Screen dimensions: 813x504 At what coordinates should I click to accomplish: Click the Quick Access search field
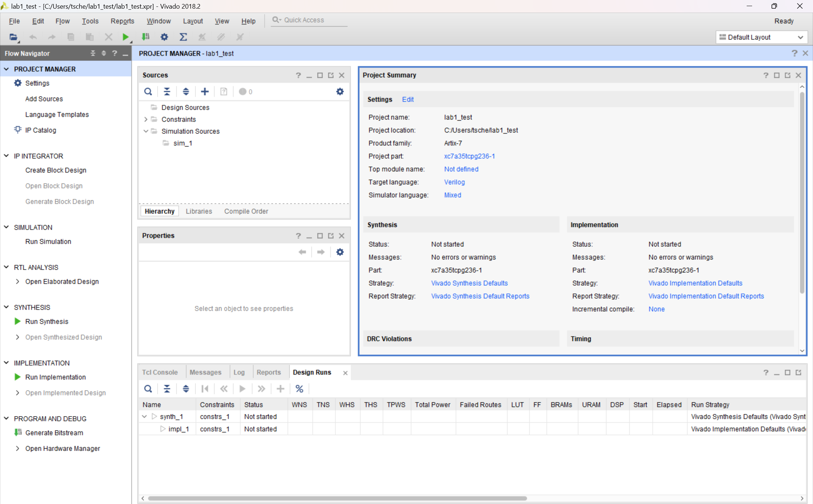click(x=310, y=20)
